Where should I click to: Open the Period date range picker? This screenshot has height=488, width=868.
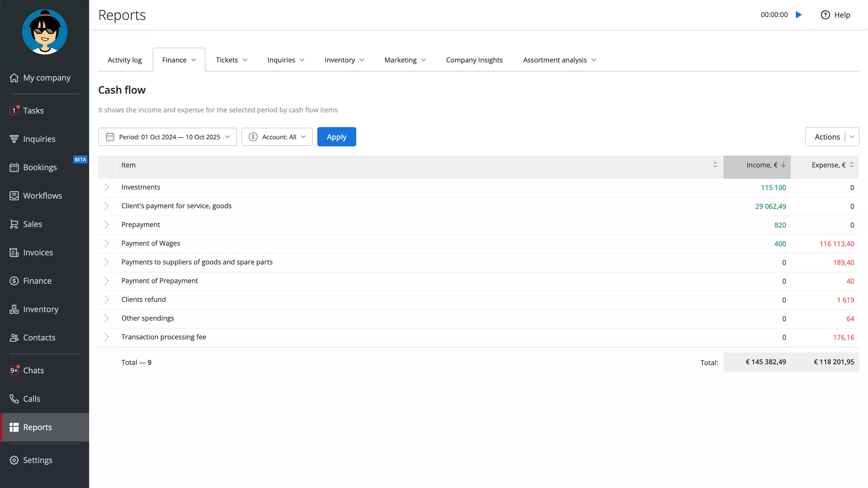pos(167,137)
